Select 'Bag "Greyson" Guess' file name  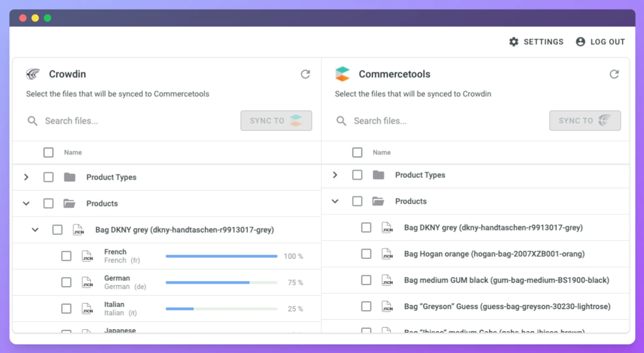point(507,306)
